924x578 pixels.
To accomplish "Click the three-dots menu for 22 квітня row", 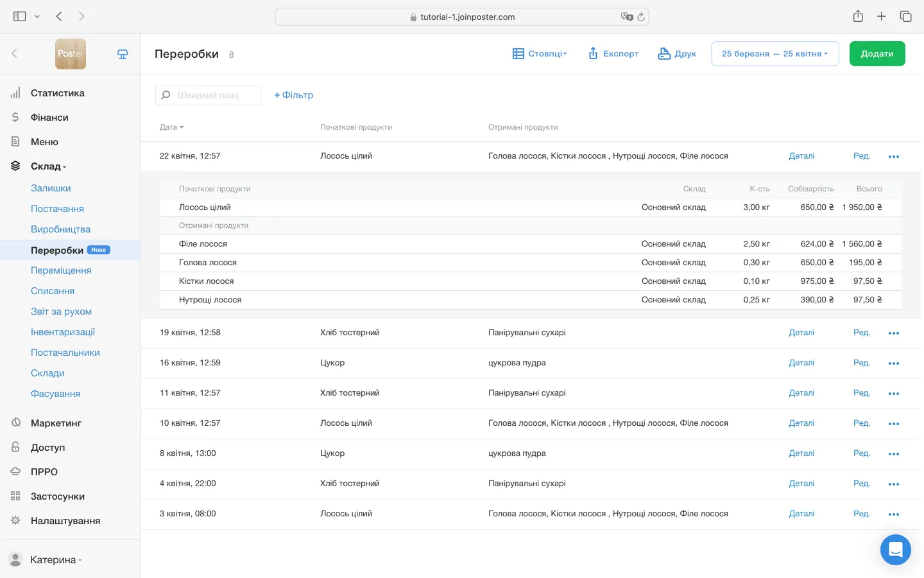I will [x=893, y=157].
